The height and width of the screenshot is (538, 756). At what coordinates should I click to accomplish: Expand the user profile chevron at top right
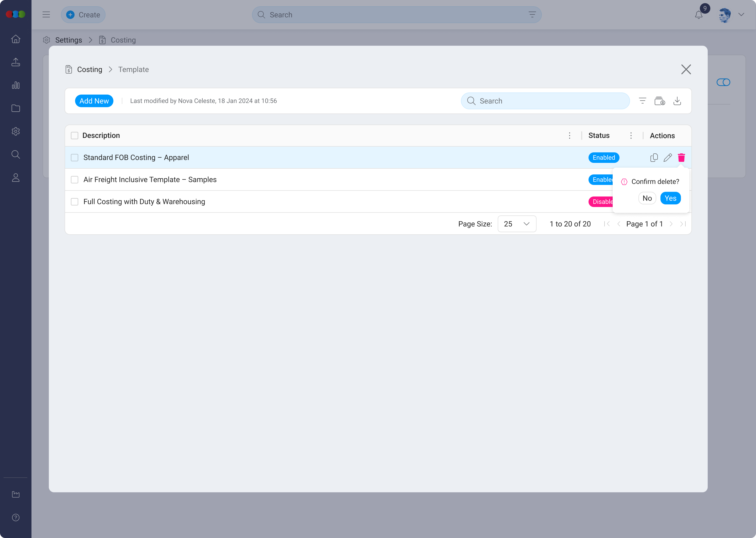[x=741, y=14]
